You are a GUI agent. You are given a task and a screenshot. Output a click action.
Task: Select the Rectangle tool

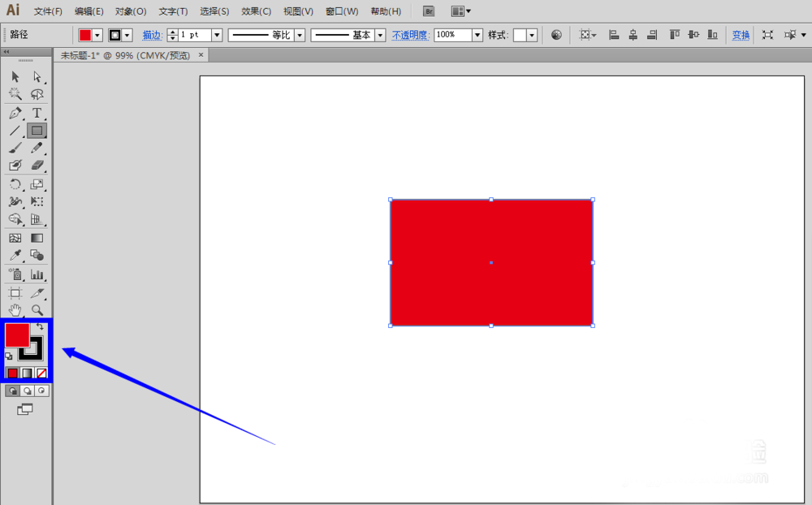pos(37,131)
